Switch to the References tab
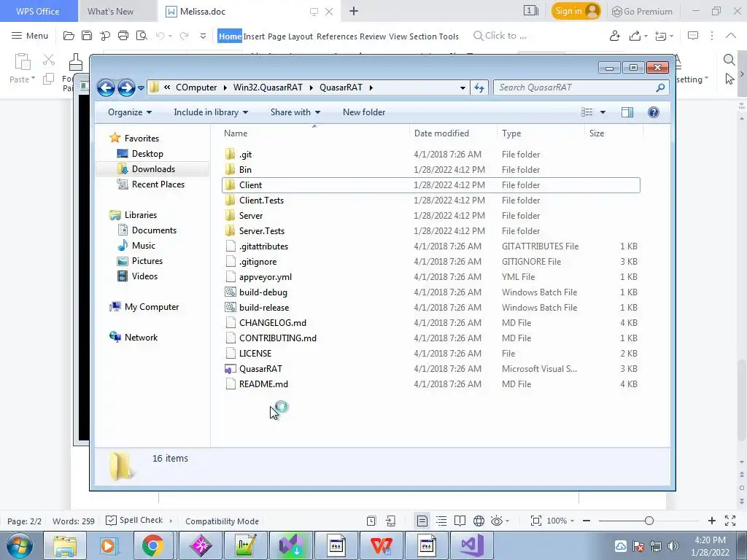The image size is (747, 560). (x=337, y=36)
